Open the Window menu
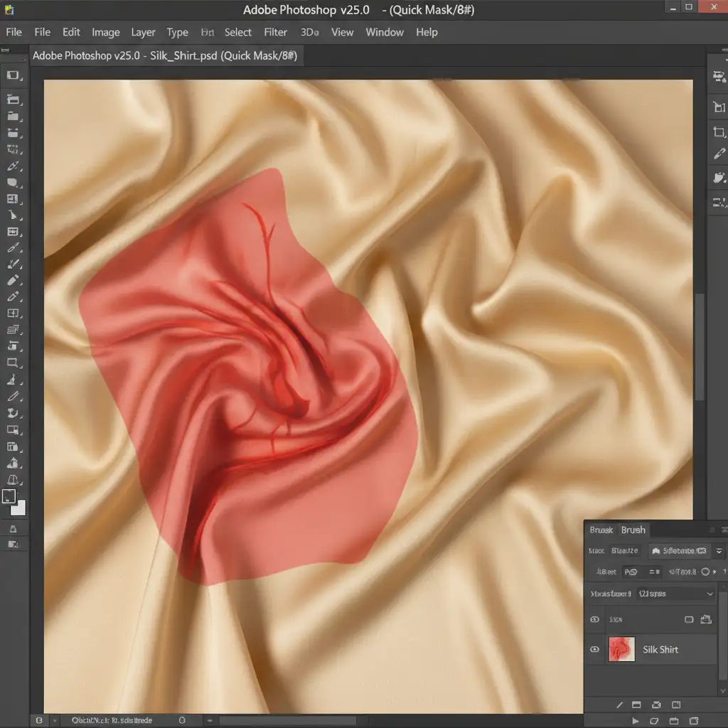Screen dimensions: 728x728 coord(384,32)
